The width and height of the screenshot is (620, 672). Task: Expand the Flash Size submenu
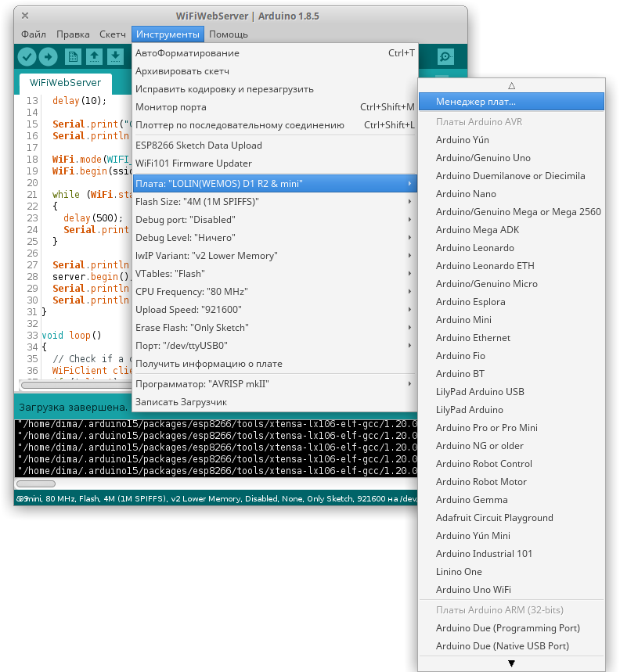tap(275, 201)
